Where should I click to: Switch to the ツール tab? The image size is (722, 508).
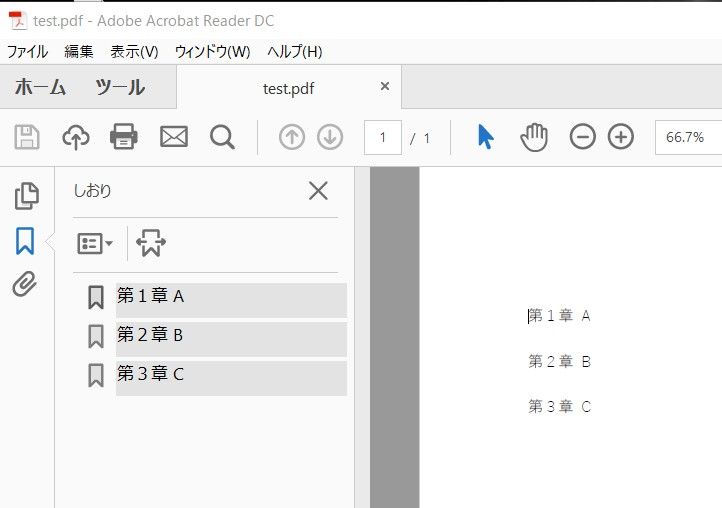(120, 87)
